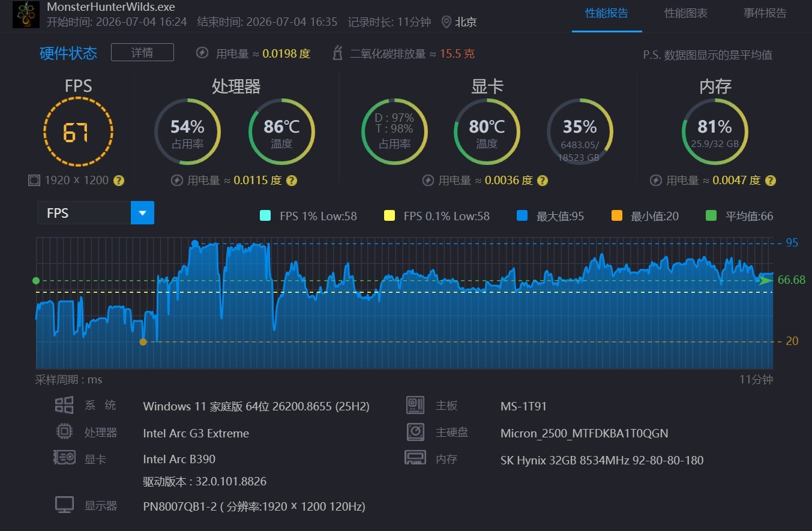Click the Windows 11 家庭版 system text
The width and height of the screenshot is (812, 531).
256,406
